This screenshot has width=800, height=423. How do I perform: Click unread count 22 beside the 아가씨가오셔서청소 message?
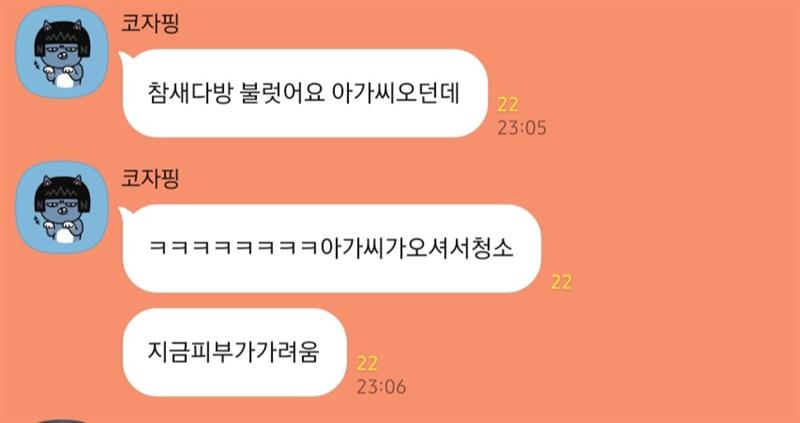561,282
